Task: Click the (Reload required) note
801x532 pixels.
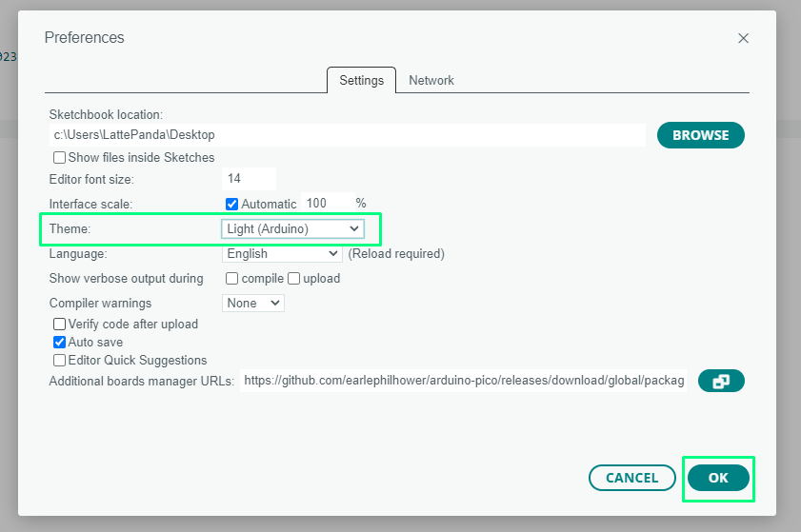Action: (396, 254)
